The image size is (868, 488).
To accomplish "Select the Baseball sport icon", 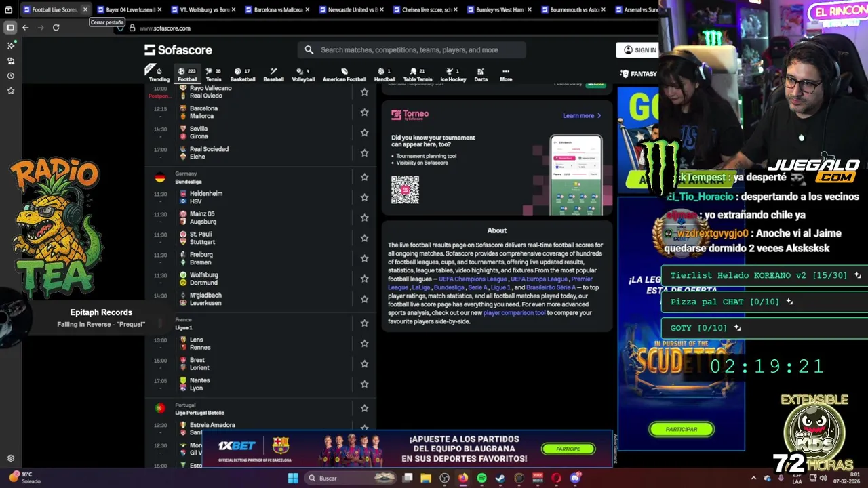I will pos(273,75).
